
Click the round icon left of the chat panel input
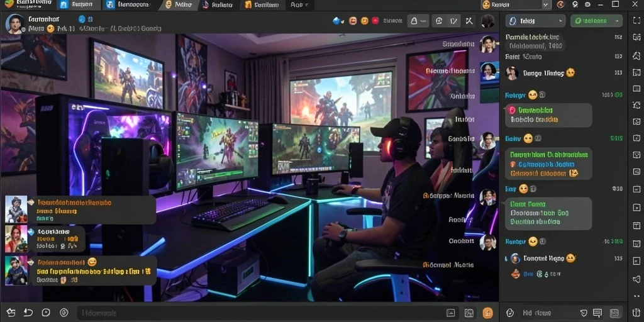coord(509,313)
